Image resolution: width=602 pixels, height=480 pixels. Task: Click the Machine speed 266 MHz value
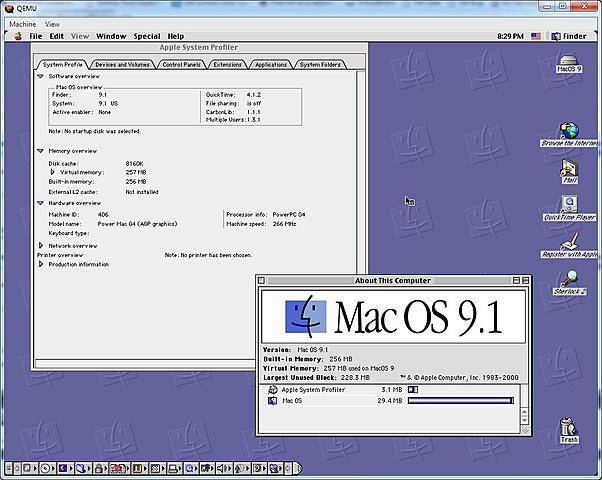pos(284,224)
